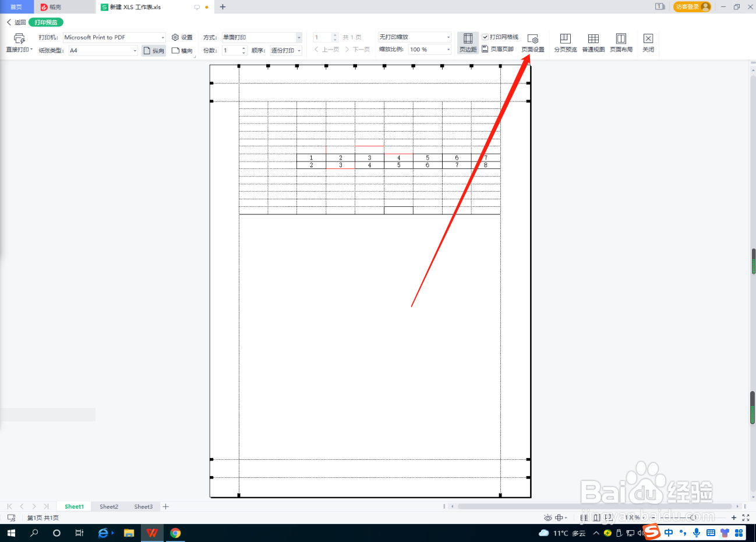
Task: Jump to the first sheet arrow
Action: [x=9, y=506]
